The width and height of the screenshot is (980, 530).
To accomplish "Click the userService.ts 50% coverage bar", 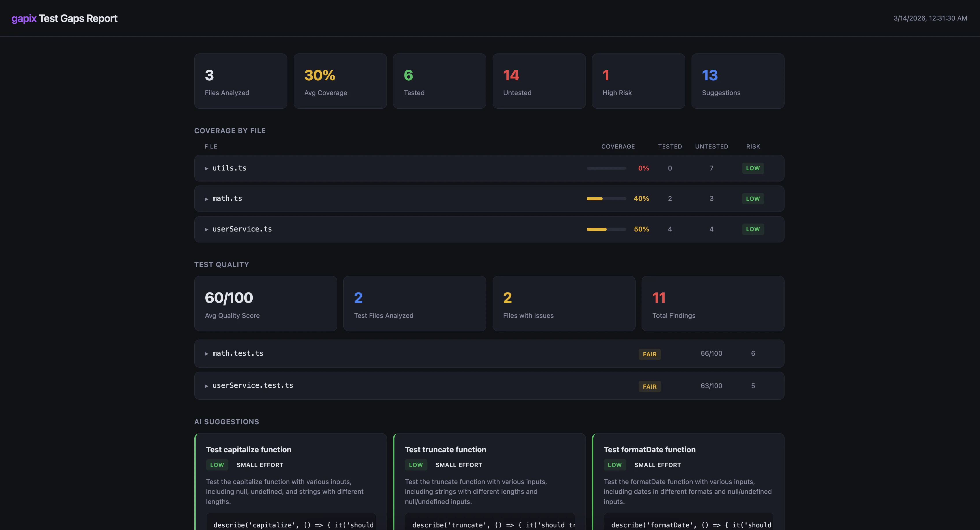I will pyautogui.click(x=606, y=229).
